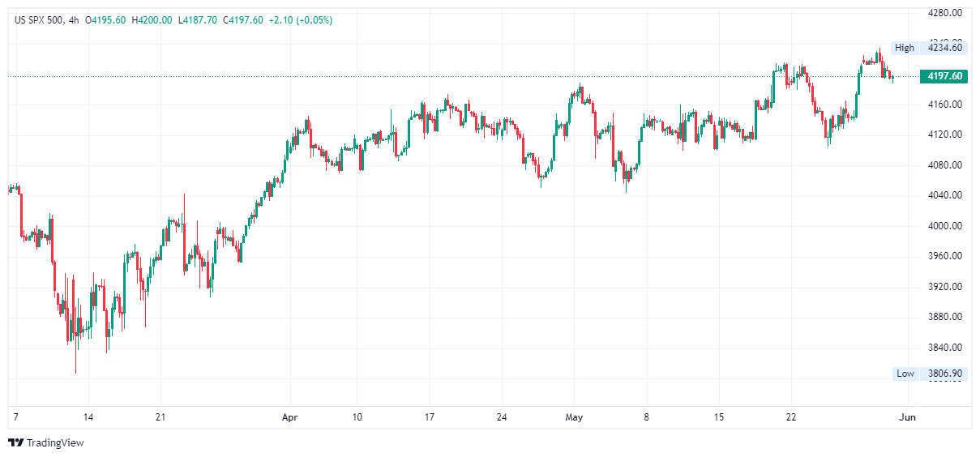The width and height of the screenshot is (980, 457).
Task: Click the May marker on time axis
Action: coord(574,417)
